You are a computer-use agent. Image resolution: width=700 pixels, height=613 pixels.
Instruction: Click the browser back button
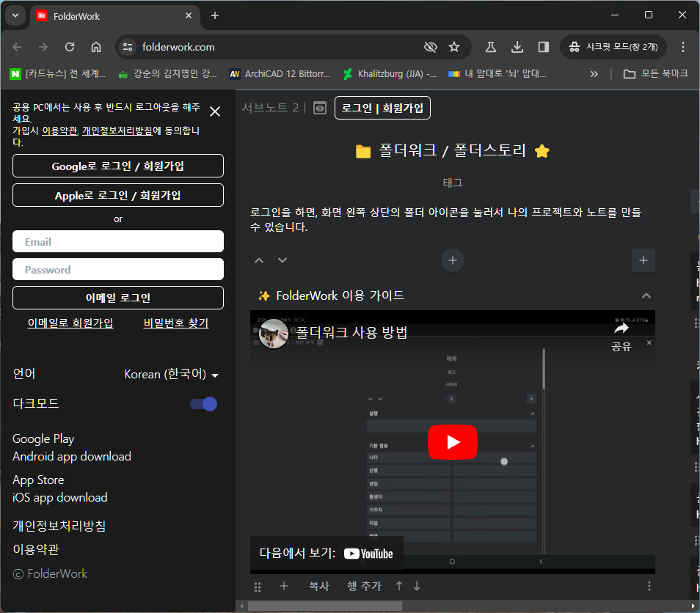17,47
